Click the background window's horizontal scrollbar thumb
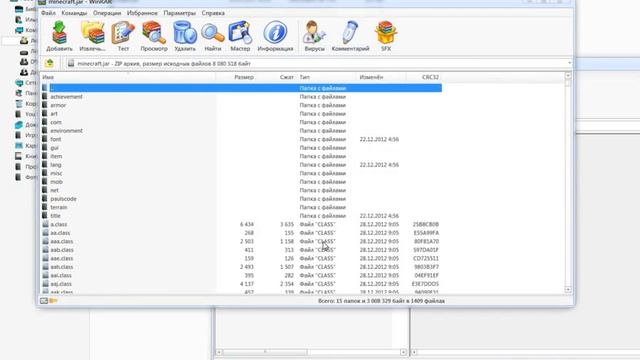This screenshot has height=360, width=640. tap(265, 352)
